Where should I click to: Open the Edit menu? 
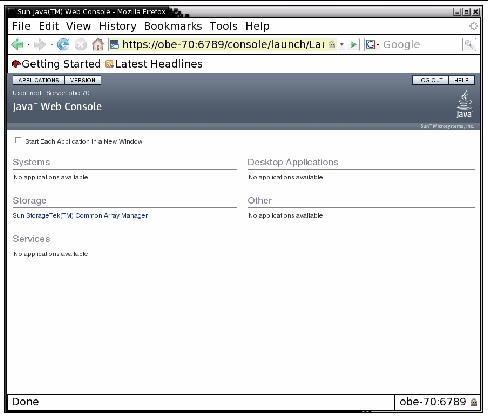coord(49,26)
